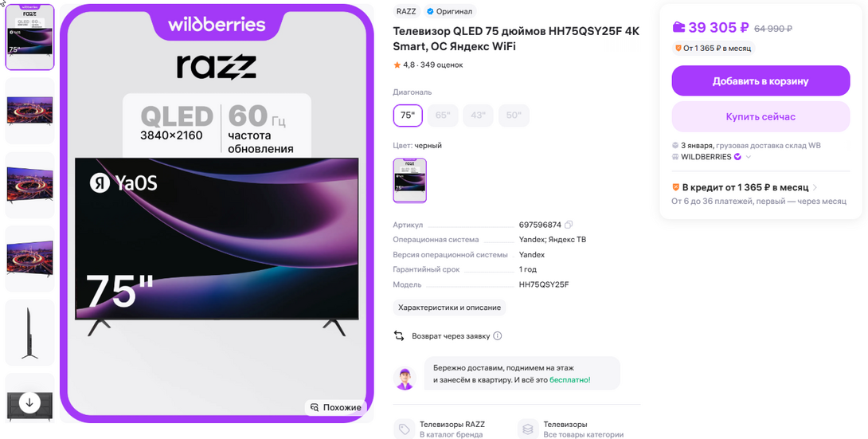This screenshot has width=868, height=439.
Task: Copy the article number 697596874
Action: pyautogui.click(x=569, y=225)
